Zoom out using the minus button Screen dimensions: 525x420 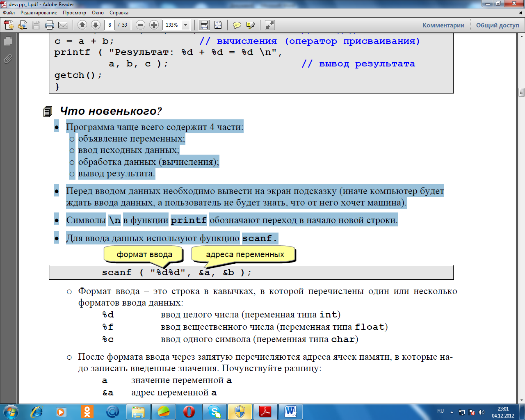(x=140, y=25)
